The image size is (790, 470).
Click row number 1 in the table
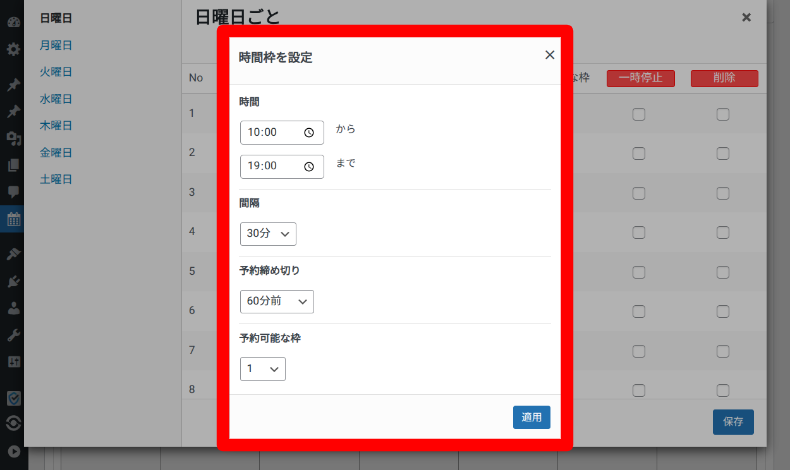coord(191,113)
